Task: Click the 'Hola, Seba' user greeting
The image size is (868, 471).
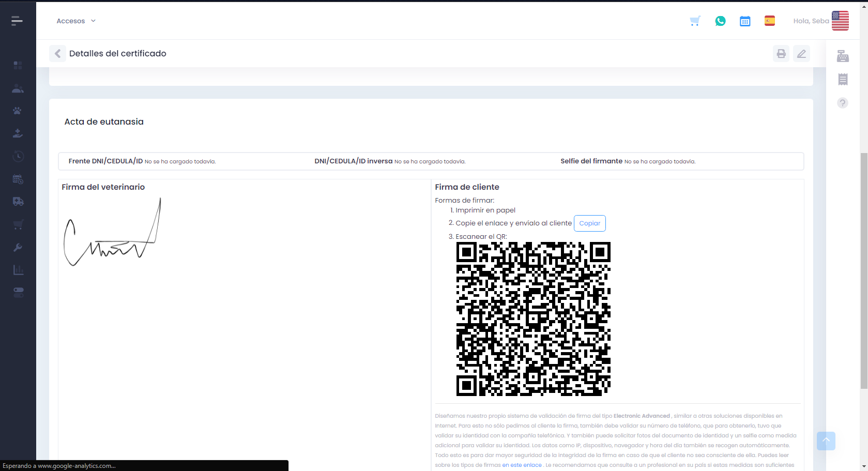Action: pyautogui.click(x=811, y=21)
